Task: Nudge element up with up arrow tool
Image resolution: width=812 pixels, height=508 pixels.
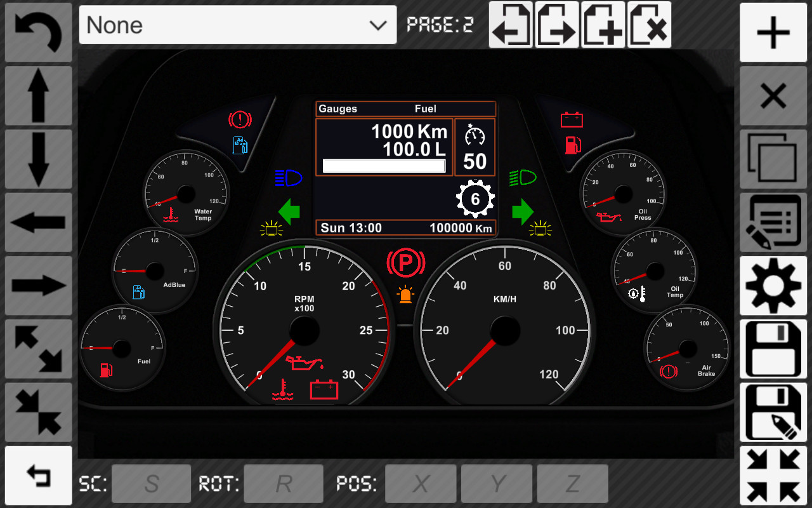Action: [38, 95]
